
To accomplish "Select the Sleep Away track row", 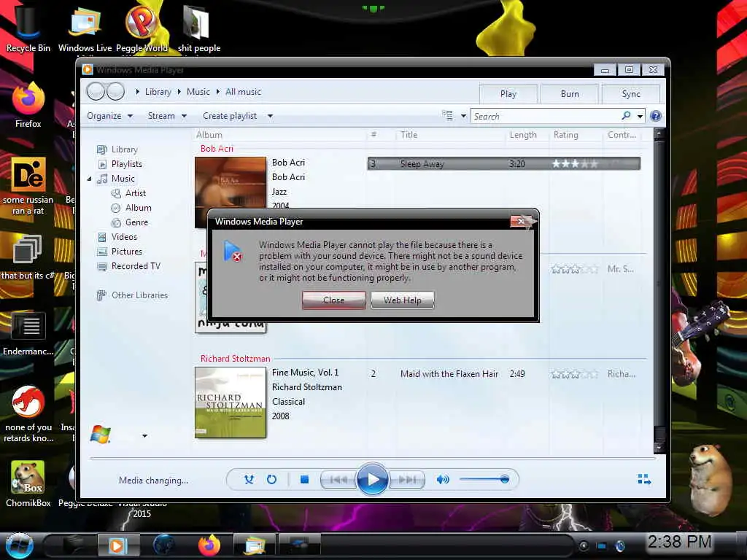I will (x=503, y=164).
